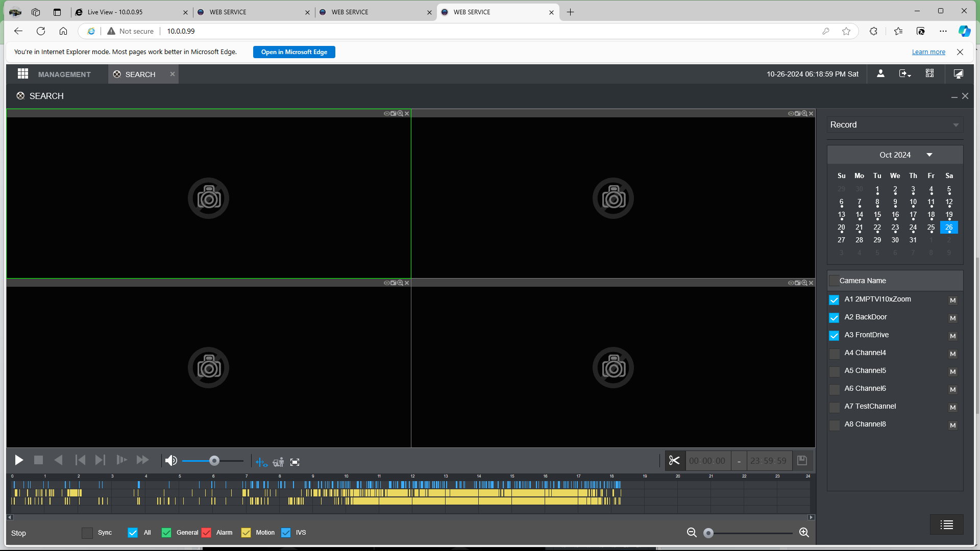980x551 pixels.
Task: Play the recording in reverse
Action: 58,460
